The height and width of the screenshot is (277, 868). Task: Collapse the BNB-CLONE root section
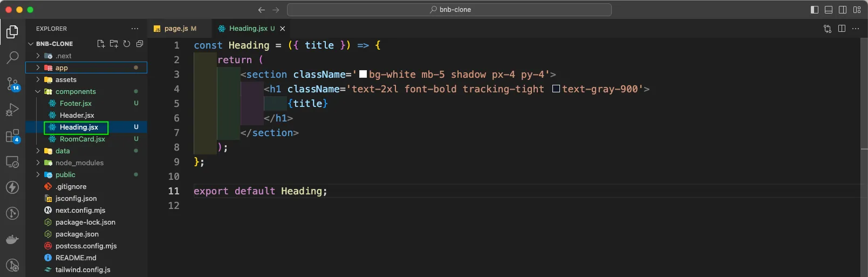coord(31,44)
